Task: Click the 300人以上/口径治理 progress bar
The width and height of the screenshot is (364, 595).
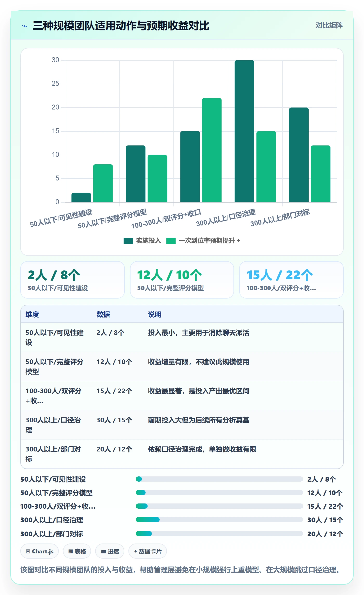Action: pos(219,520)
